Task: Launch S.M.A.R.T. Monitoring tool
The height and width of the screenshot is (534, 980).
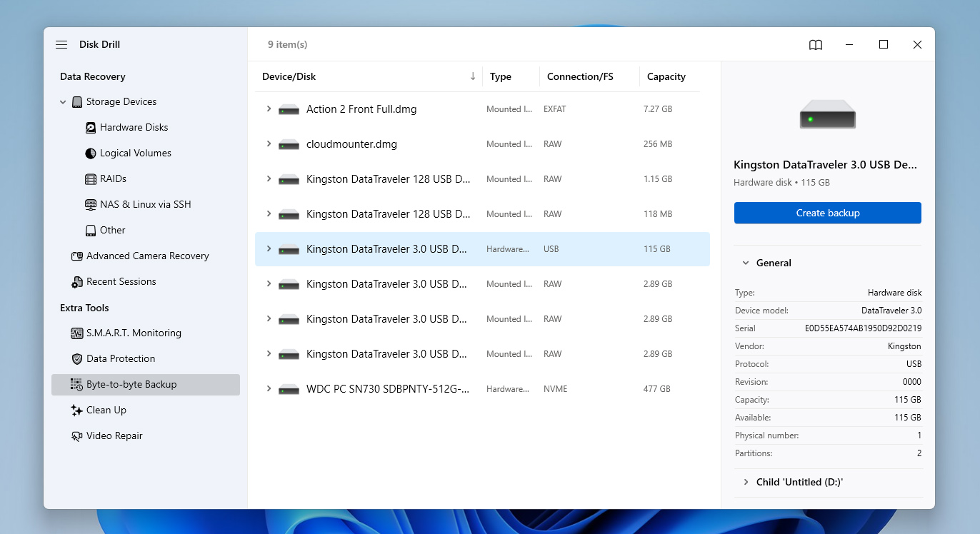Action: [x=136, y=333]
